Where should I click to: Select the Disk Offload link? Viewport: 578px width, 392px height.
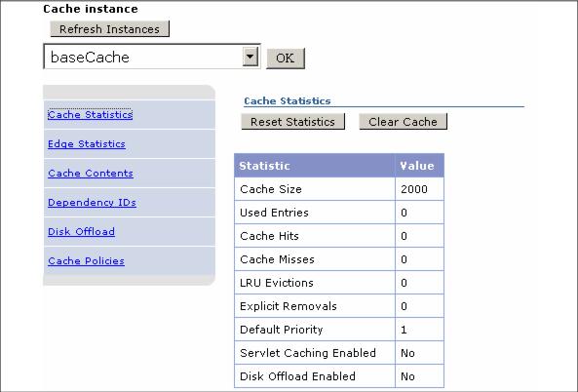pyautogui.click(x=81, y=231)
